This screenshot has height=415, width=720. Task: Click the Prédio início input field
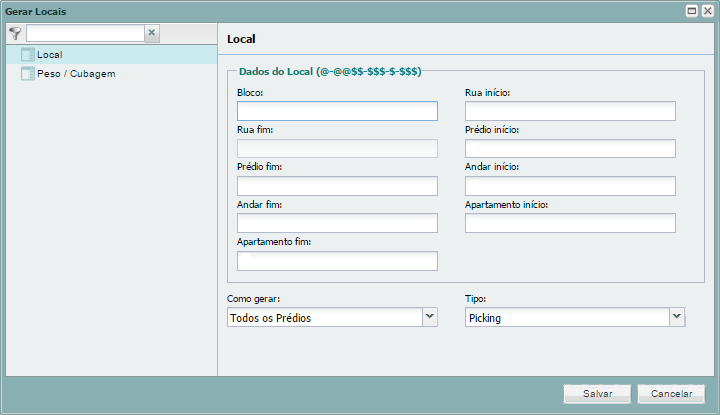(x=570, y=149)
